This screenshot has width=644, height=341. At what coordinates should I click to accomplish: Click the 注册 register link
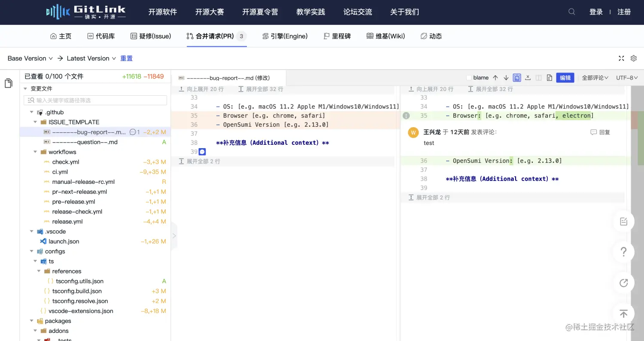(624, 12)
